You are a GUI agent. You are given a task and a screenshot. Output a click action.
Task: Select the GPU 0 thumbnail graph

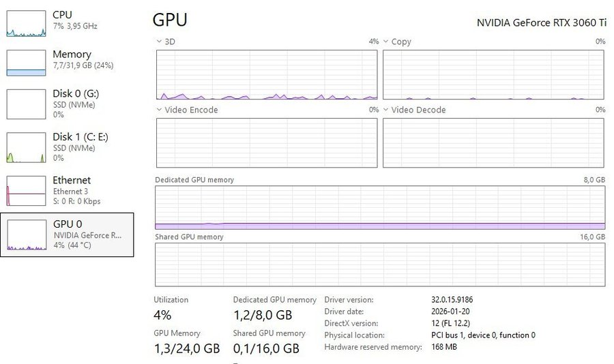pyautogui.click(x=26, y=235)
